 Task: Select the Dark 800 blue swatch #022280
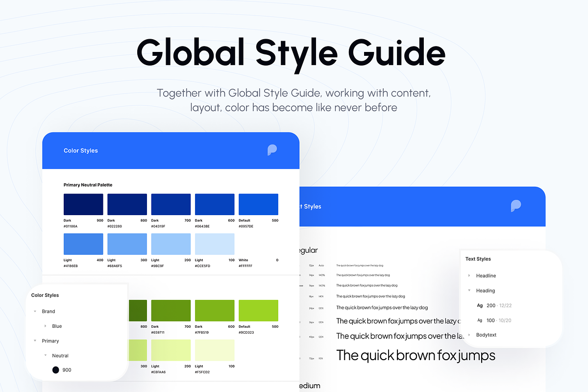(x=127, y=204)
